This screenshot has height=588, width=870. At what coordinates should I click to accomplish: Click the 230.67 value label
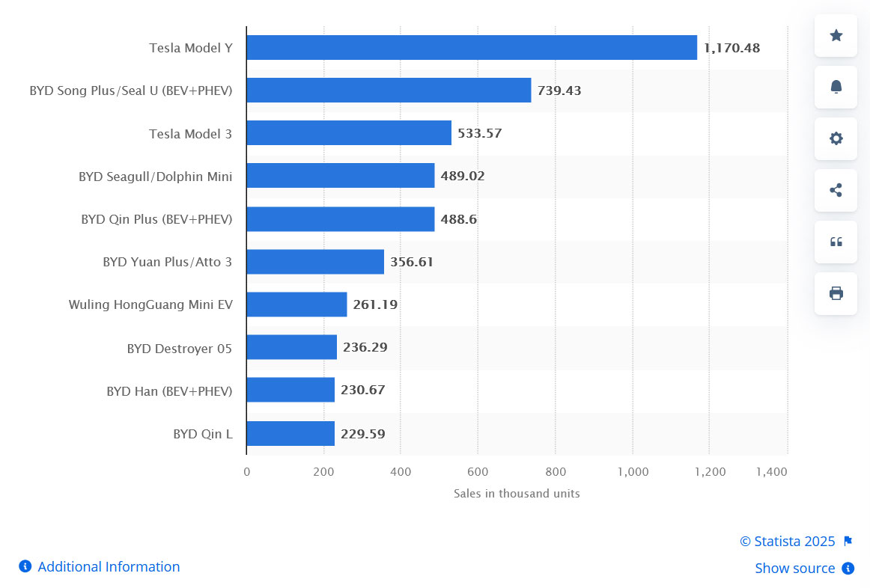point(363,391)
